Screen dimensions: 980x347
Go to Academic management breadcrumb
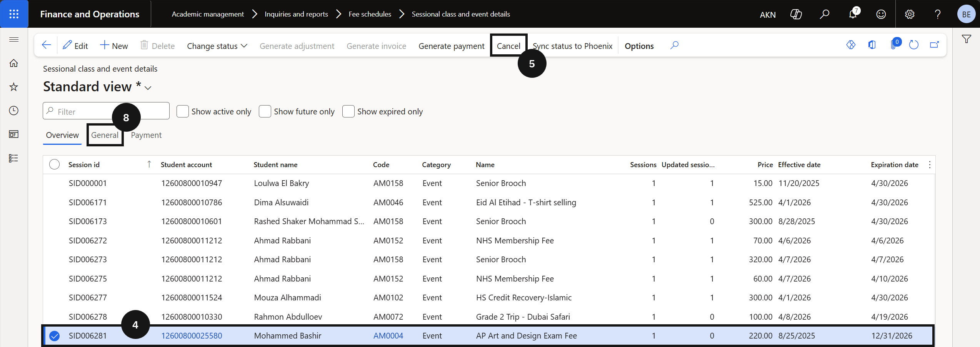(208, 14)
